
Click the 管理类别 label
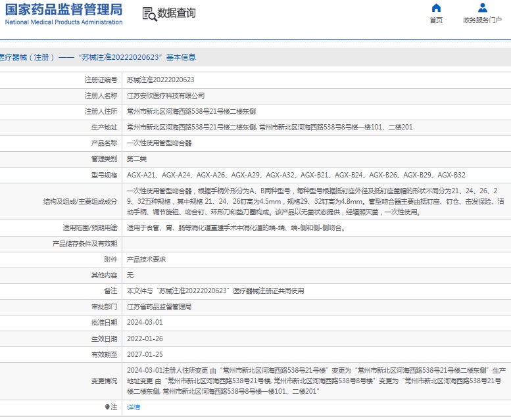coord(104,159)
